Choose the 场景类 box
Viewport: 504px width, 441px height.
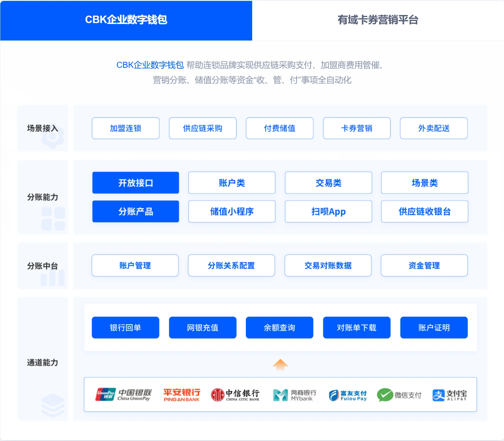425,183
